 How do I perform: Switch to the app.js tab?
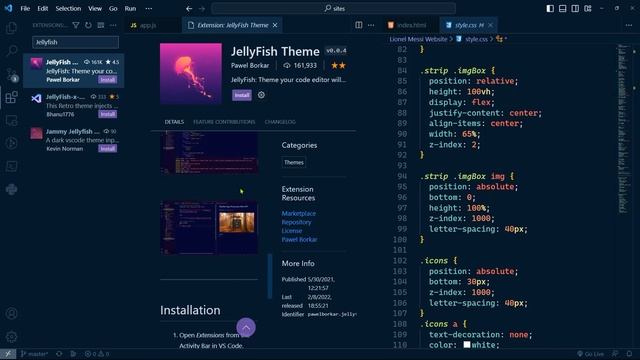coord(148,25)
